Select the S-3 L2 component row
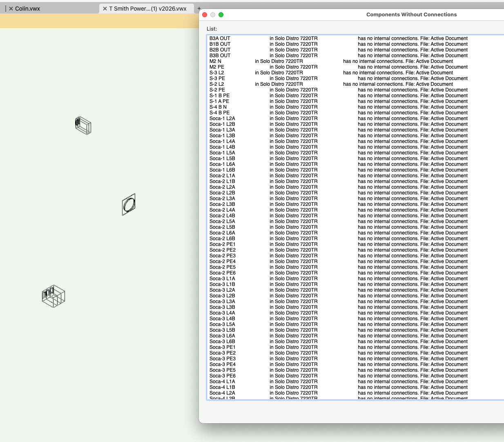This screenshot has width=504, height=442. point(217,73)
